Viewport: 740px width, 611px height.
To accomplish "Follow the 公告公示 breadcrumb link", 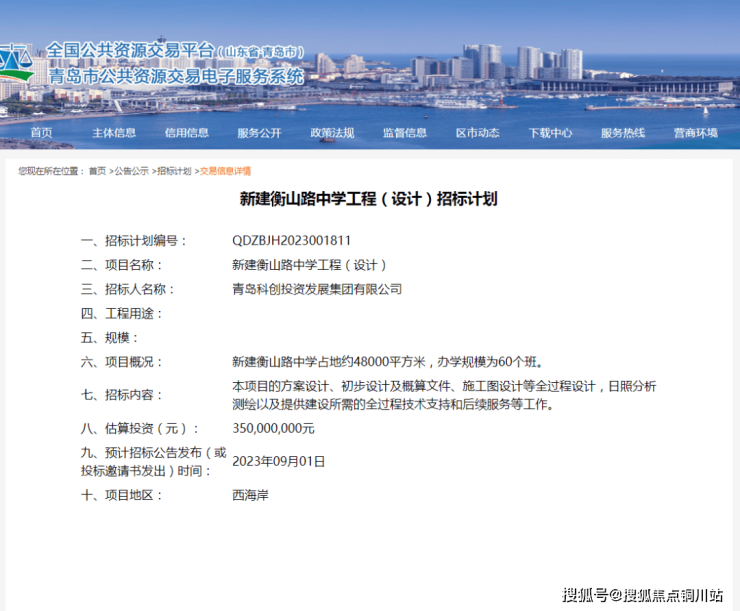I will [131, 171].
